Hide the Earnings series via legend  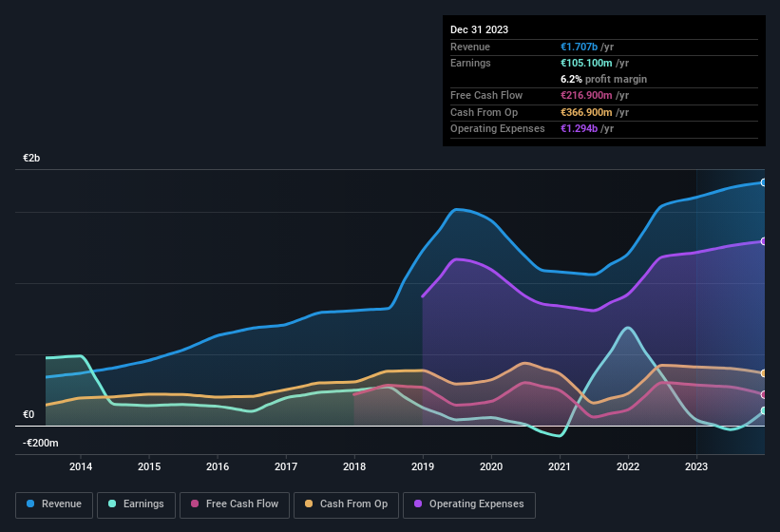pyautogui.click(x=137, y=503)
